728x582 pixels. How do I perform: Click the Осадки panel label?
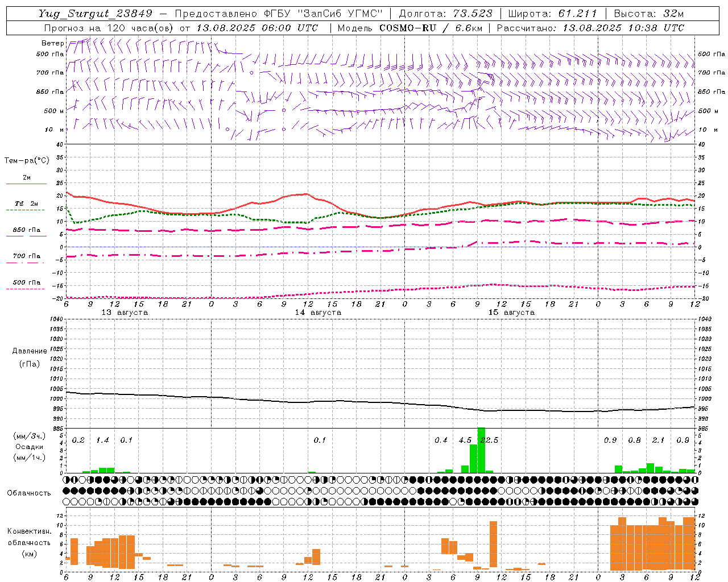30,447
